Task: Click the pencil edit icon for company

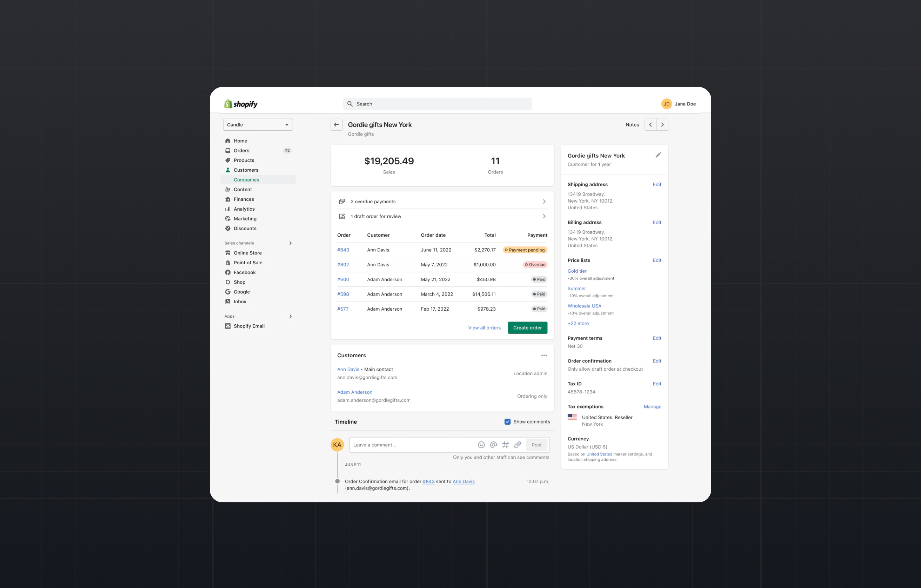Action: tap(658, 155)
